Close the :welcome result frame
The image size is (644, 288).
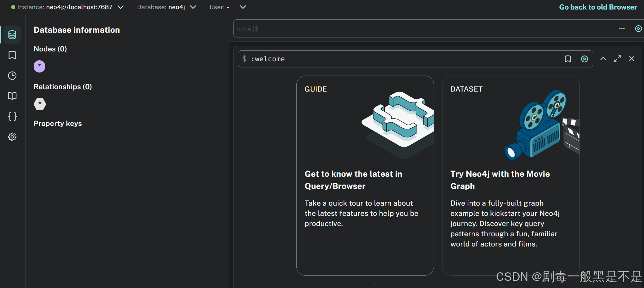[632, 59]
